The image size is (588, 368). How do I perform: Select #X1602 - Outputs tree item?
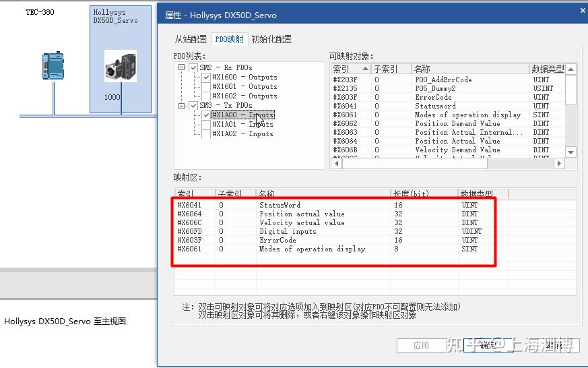(x=244, y=96)
